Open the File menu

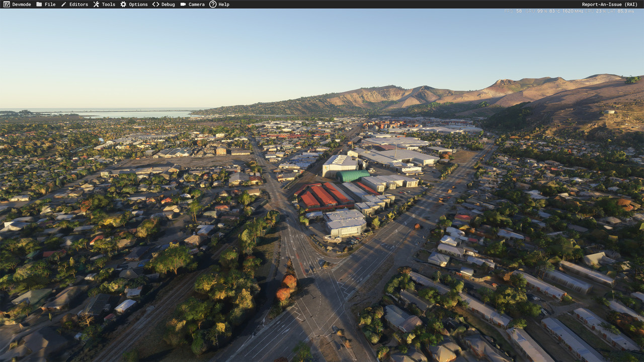pyautogui.click(x=46, y=4)
